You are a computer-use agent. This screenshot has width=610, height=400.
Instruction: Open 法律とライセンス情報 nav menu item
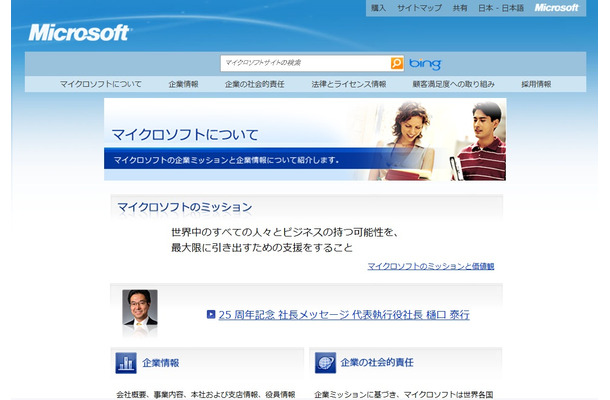pyautogui.click(x=349, y=84)
